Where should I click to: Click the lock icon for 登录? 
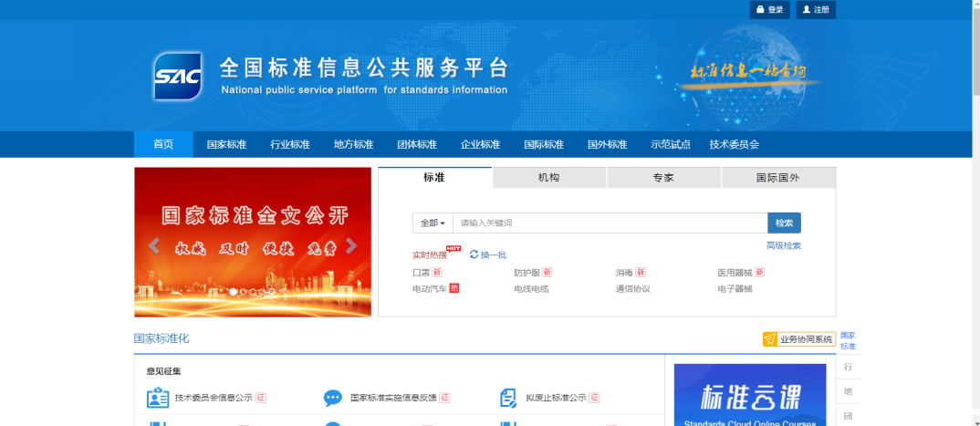point(759,10)
